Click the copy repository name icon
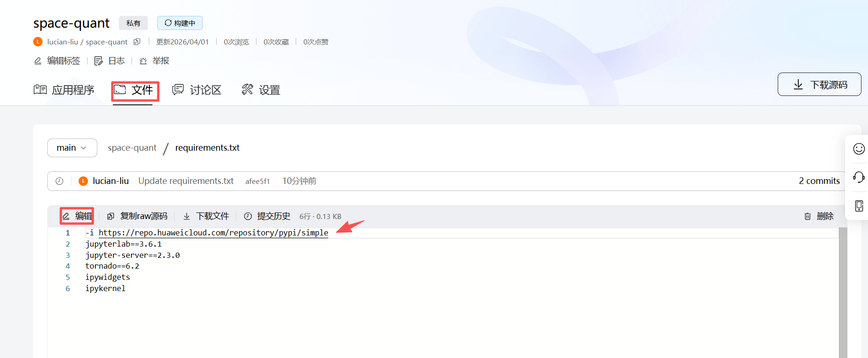The height and width of the screenshot is (358, 868). point(137,42)
